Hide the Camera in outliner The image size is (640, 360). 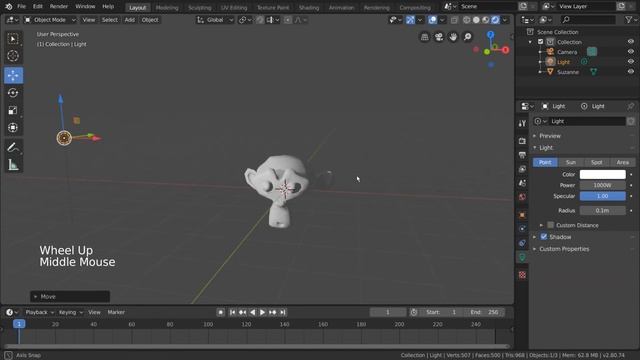[x=631, y=52]
